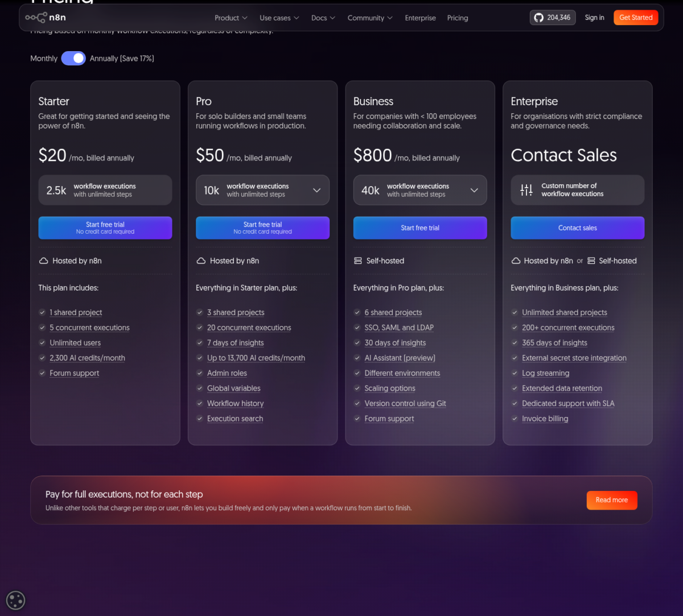Image resolution: width=683 pixels, height=616 pixels.
Task: Click the Monthly billing label
Action: tap(44, 59)
